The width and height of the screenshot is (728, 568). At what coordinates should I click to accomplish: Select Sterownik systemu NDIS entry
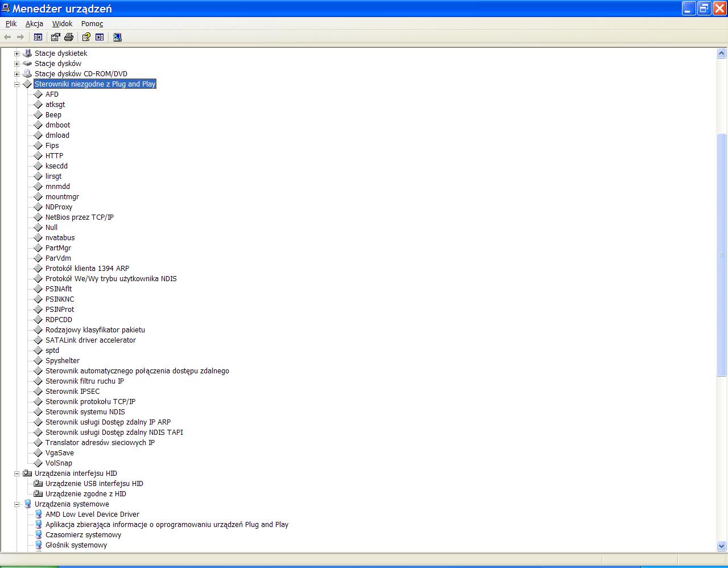click(x=85, y=412)
